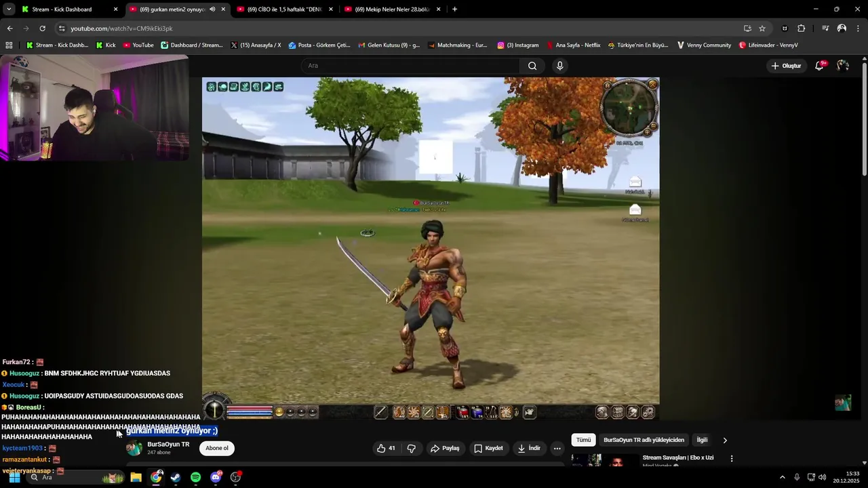Select the Tümü filter chip
868x488 pixels.
(x=583, y=440)
